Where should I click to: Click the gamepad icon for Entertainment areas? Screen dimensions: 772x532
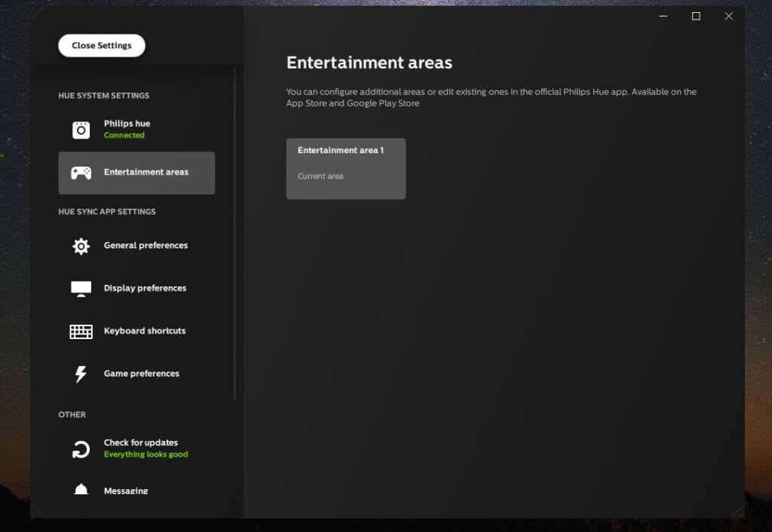[81, 173]
